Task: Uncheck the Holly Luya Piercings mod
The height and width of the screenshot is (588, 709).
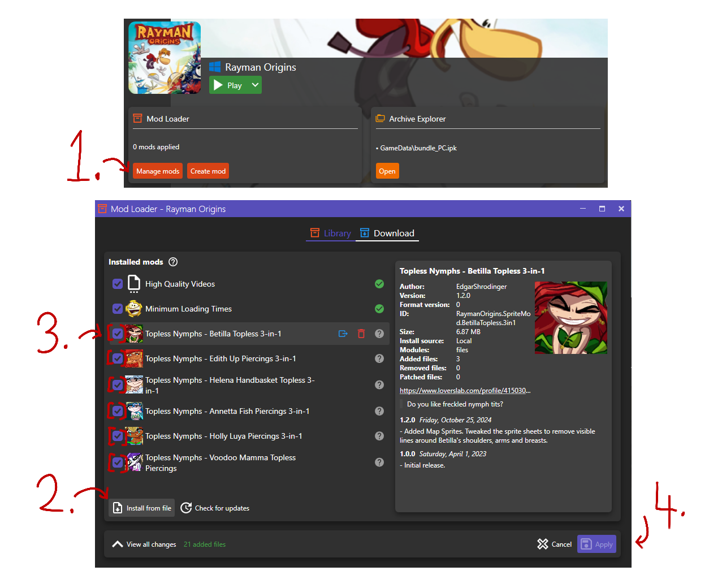Action: click(118, 436)
